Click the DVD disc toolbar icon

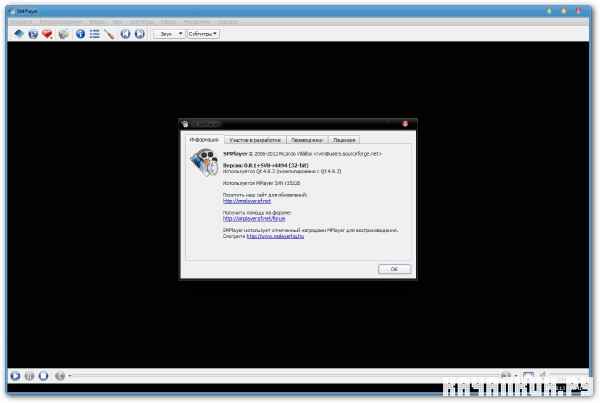tap(33, 34)
